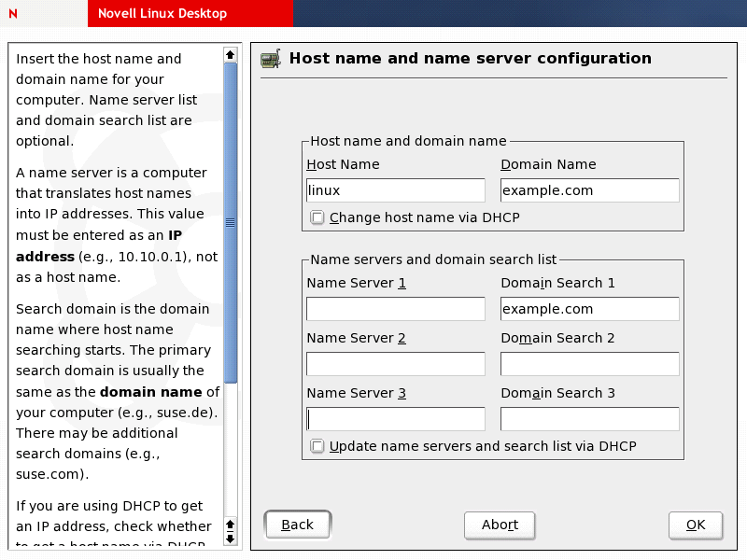This screenshot has height=560, width=747.
Task: Enable Change host name via DHCP
Action: point(317,217)
